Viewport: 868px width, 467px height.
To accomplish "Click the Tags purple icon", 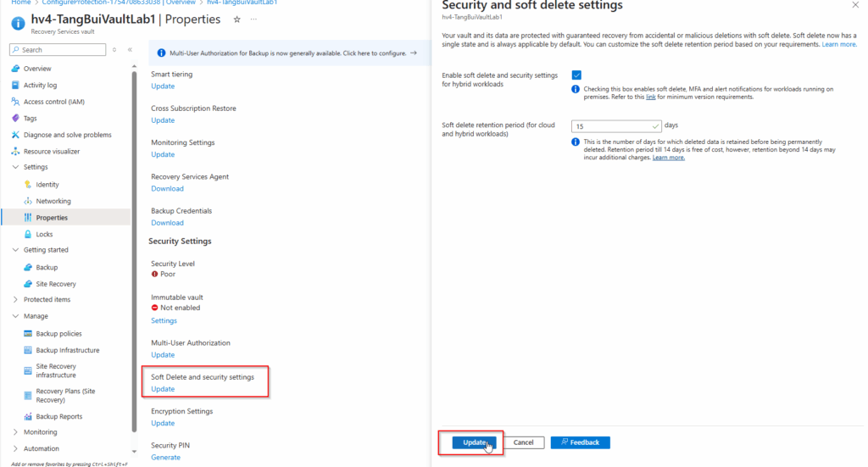I will (15, 119).
